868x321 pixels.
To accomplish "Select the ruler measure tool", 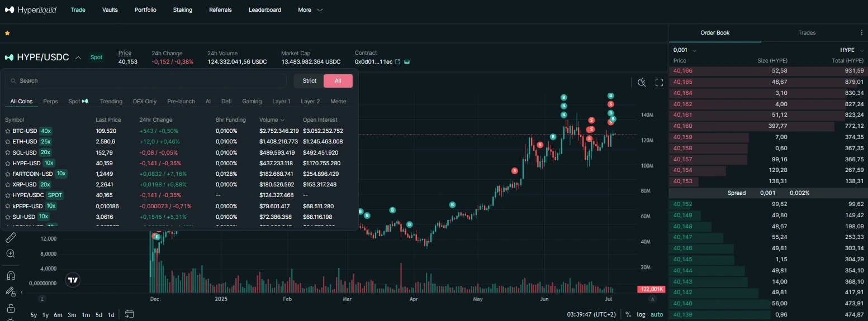I will click(x=11, y=238).
